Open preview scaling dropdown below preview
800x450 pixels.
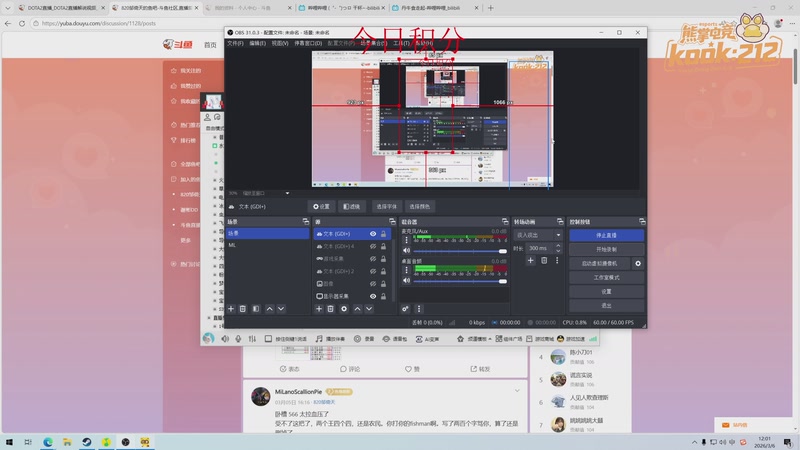(265, 193)
